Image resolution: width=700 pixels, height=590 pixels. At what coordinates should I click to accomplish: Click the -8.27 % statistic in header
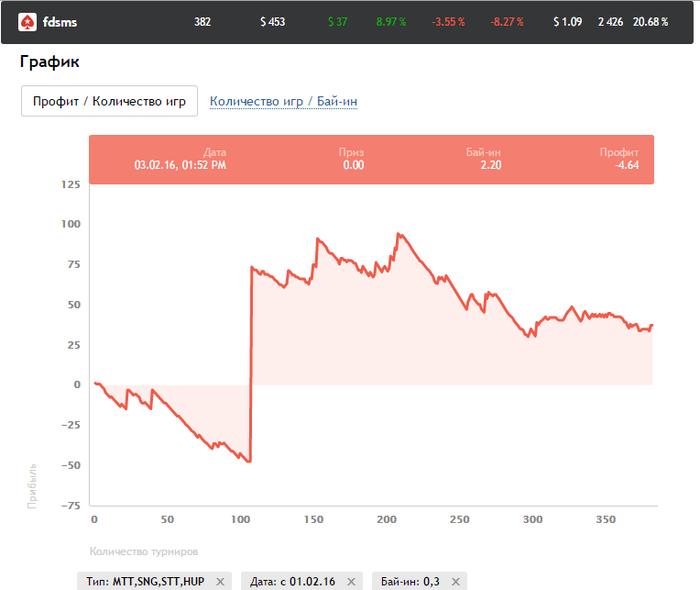point(507,22)
